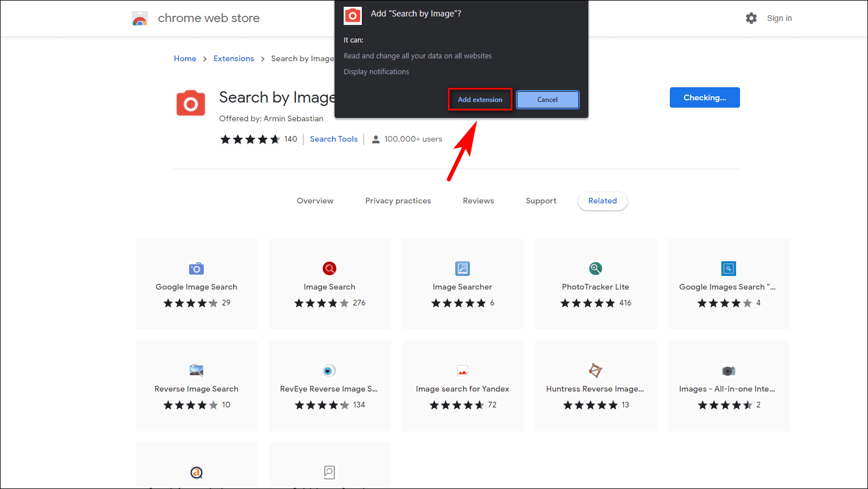Open the PhotoTracker Lite card title
Screen dimensions: 868x489
(596, 287)
